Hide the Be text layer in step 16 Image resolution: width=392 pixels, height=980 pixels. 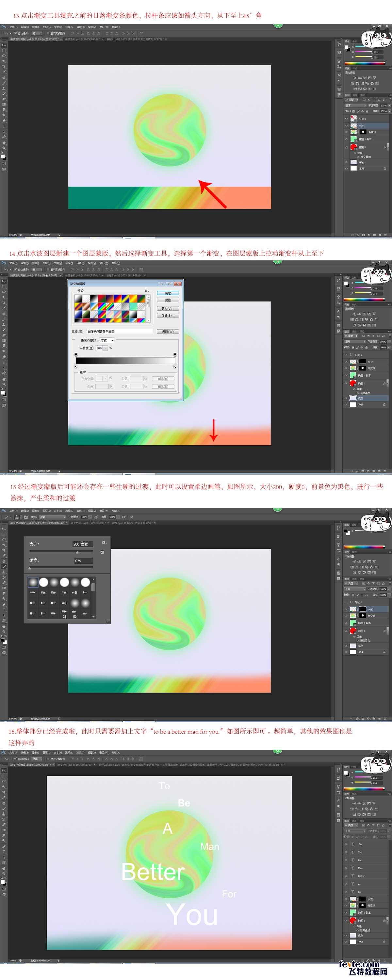pos(346,892)
